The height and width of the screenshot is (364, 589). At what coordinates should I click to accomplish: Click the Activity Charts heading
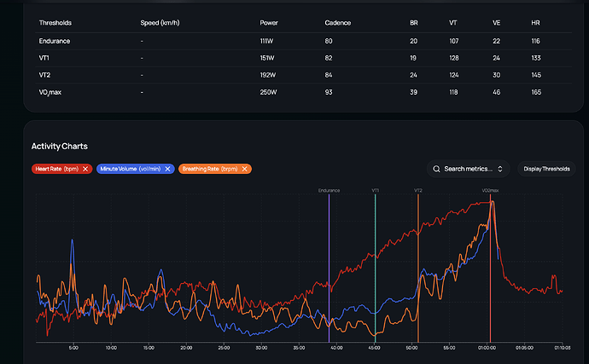pyautogui.click(x=60, y=147)
